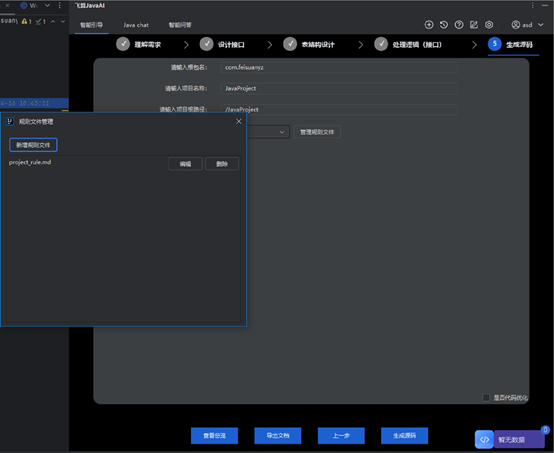Click 删除 for project_rule.md
The height and width of the screenshot is (453, 554).
[x=222, y=164]
